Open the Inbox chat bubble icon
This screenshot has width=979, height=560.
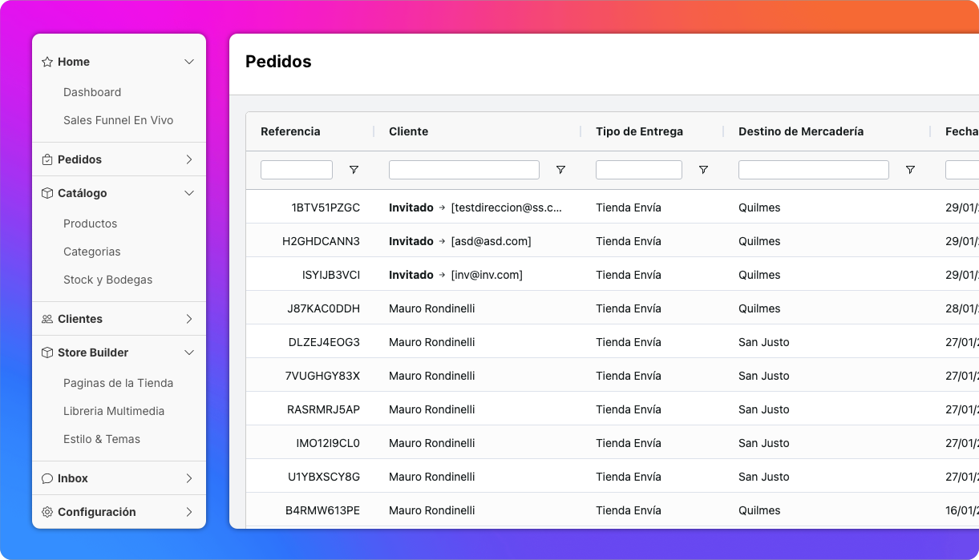point(47,478)
